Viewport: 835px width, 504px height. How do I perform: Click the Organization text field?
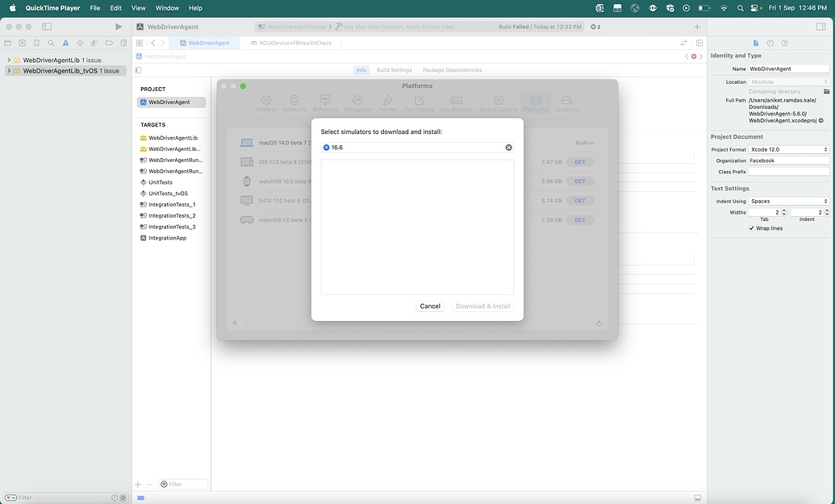[788, 160]
